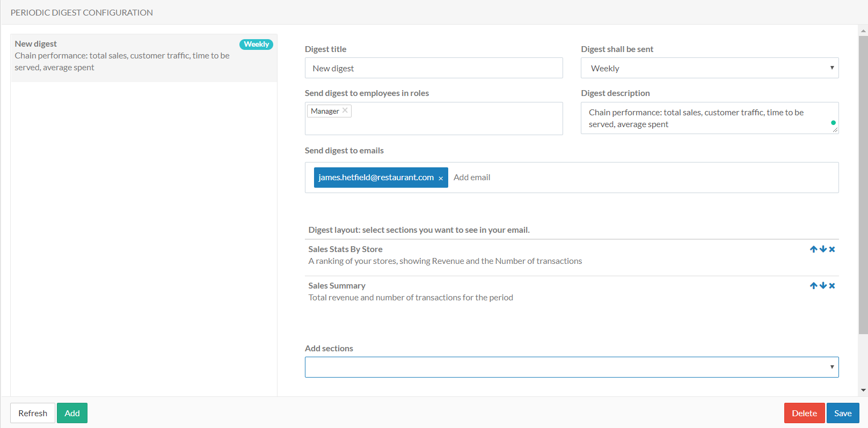Remove Sales Stats By Store section
The width and height of the screenshot is (868, 428).
click(x=832, y=249)
